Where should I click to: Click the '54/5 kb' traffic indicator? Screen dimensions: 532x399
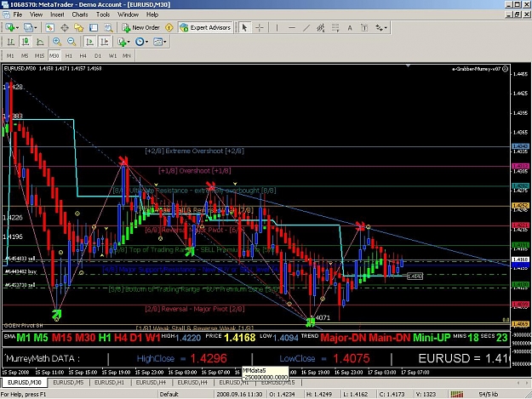coord(489,394)
